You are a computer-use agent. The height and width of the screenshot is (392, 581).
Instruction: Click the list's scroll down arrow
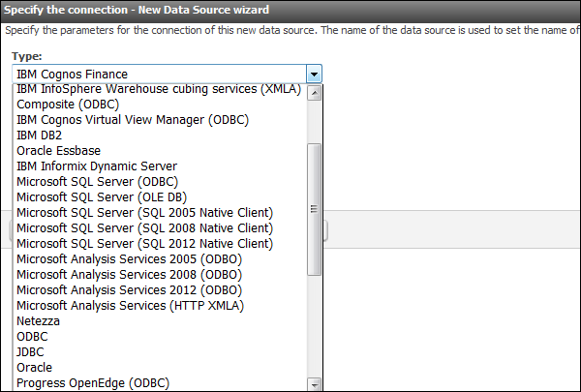point(314,384)
